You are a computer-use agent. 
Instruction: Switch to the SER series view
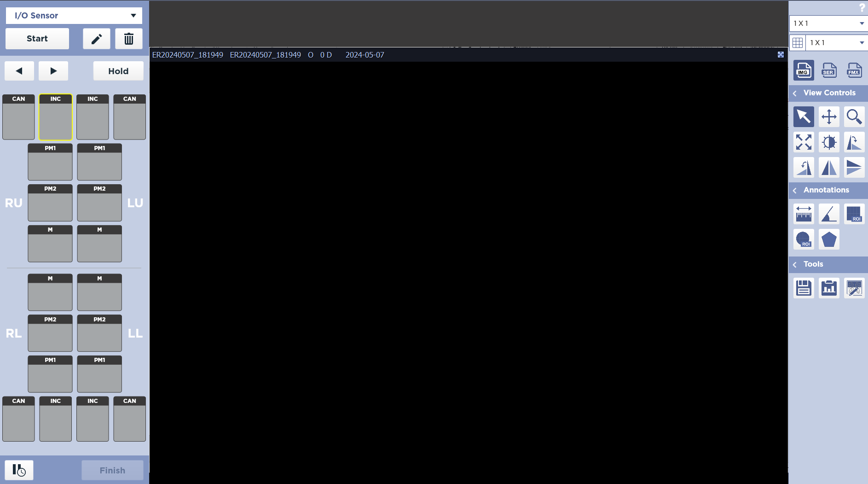click(x=829, y=70)
